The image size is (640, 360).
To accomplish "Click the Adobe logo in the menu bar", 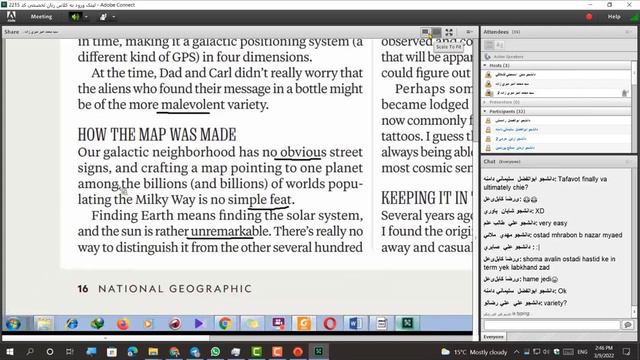I will coord(11,17).
